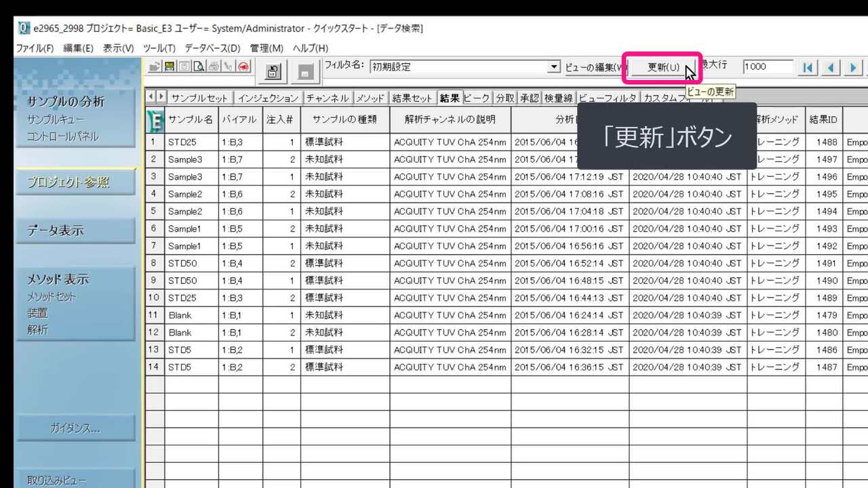Open 装置 link in sidebar
Image resolution: width=868 pixels, height=488 pixels.
[x=37, y=314]
